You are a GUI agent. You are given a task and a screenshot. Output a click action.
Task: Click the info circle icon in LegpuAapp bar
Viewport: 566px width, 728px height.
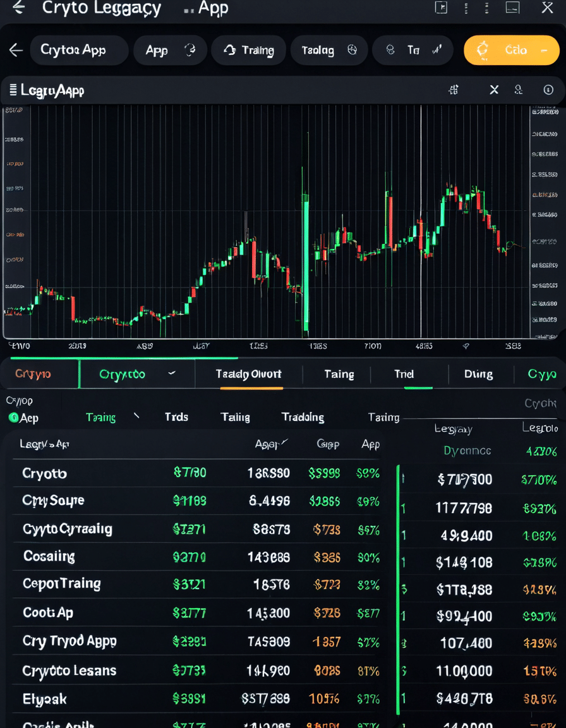pyautogui.click(x=548, y=90)
